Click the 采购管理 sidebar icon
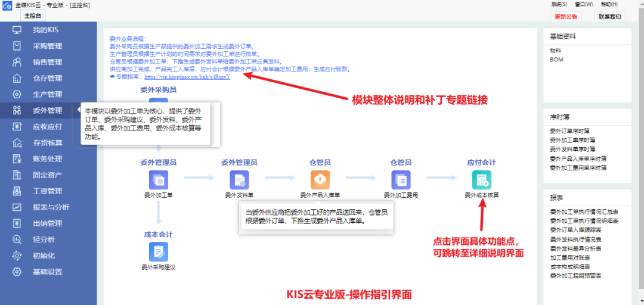The height and width of the screenshot is (305, 644). (17, 46)
